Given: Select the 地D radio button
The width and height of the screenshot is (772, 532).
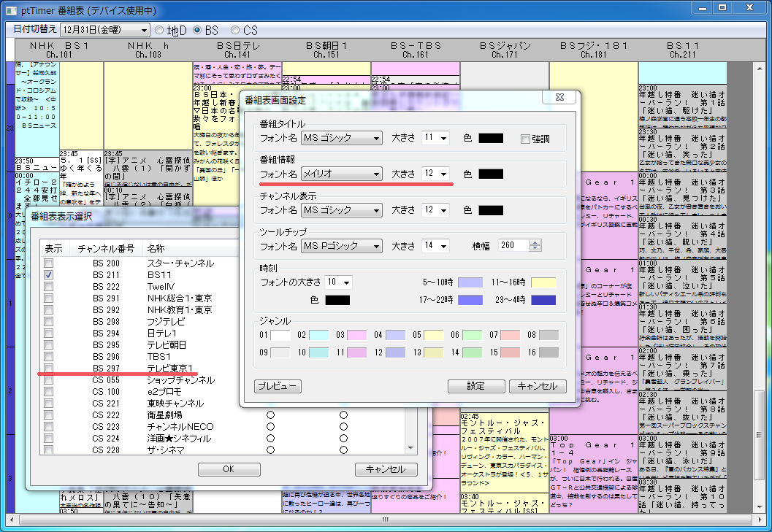Looking at the screenshot, I should [x=159, y=31].
